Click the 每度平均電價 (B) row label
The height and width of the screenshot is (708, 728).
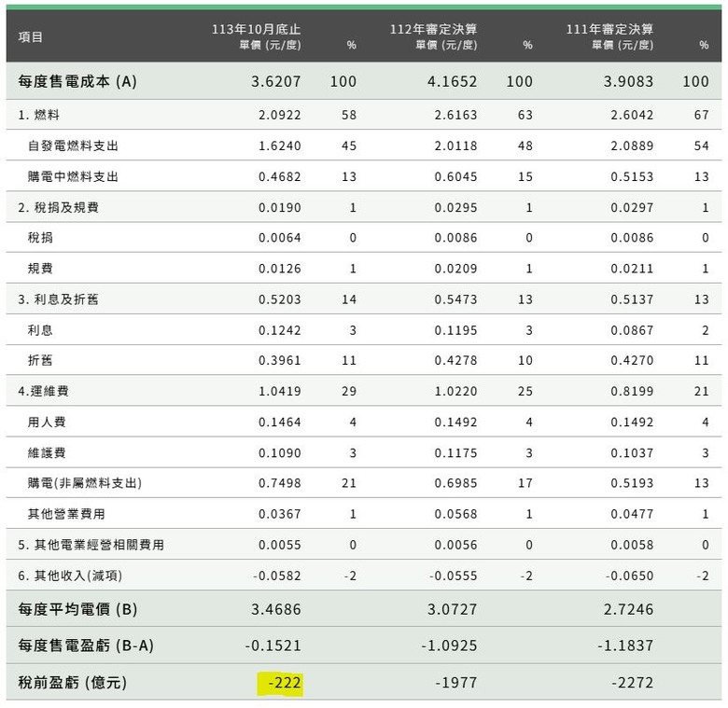click(77, 609)
